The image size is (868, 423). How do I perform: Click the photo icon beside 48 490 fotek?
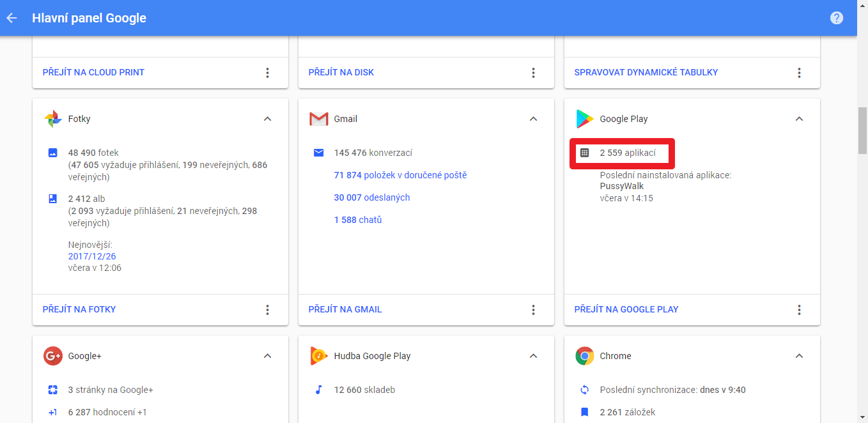point(53,153)
